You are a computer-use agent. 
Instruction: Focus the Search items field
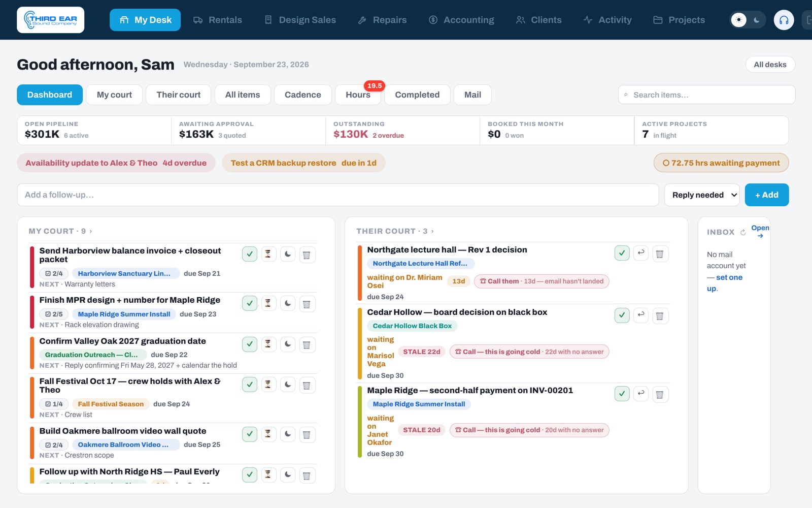(706, 95)
